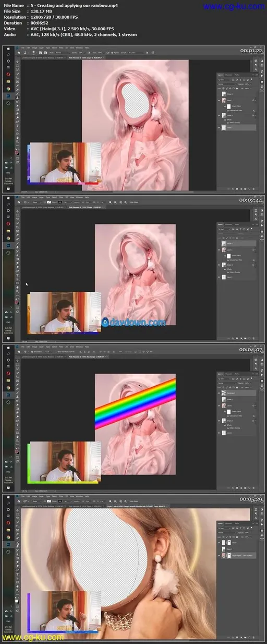This screenshot has height=644, width=267.
Task: Open Kind filter dropdown in 00:01:22 Layers panel
Action: 224,80
